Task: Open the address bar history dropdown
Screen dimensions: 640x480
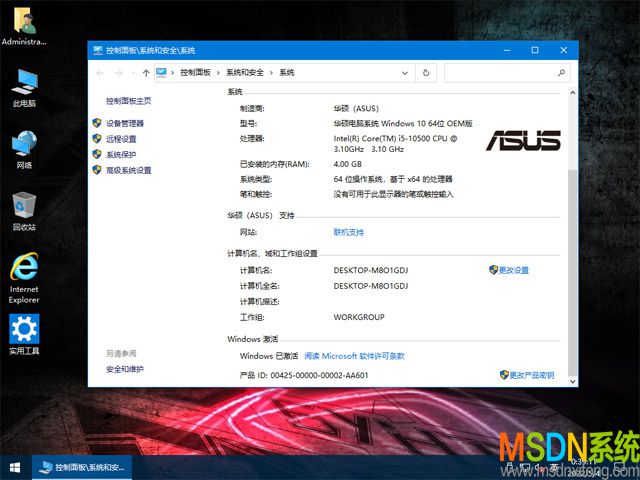Action: coord(405,73)
